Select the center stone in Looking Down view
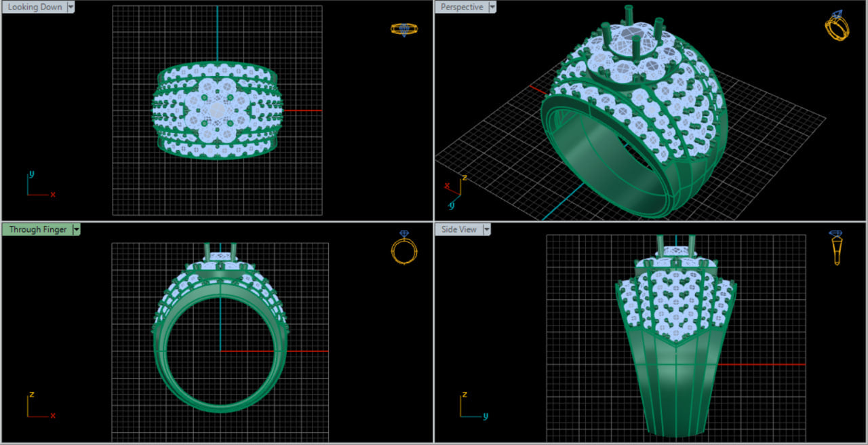The width and height of the screenshot is (868, 445). (x=217, y=109)
